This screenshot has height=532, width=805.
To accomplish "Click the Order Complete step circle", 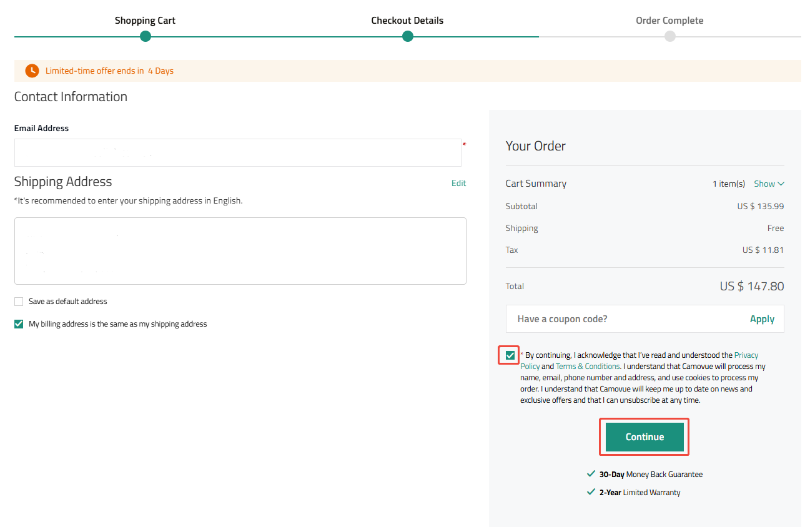I will pos(670,36).
